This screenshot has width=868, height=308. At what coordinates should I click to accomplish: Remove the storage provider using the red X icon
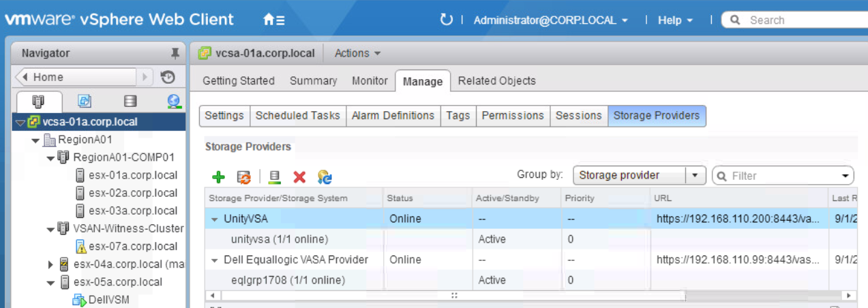(x=299, y=177)
